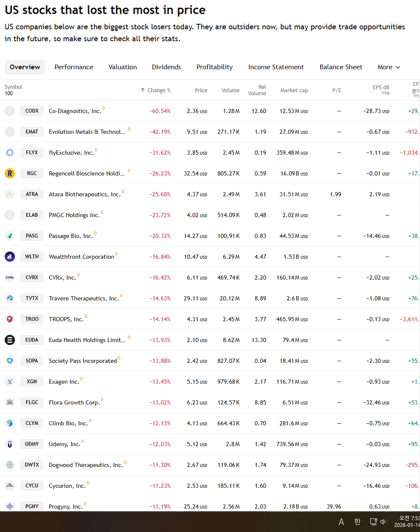
Task: Switch to the Income Statement tab
Action: [x=276, y=67]
